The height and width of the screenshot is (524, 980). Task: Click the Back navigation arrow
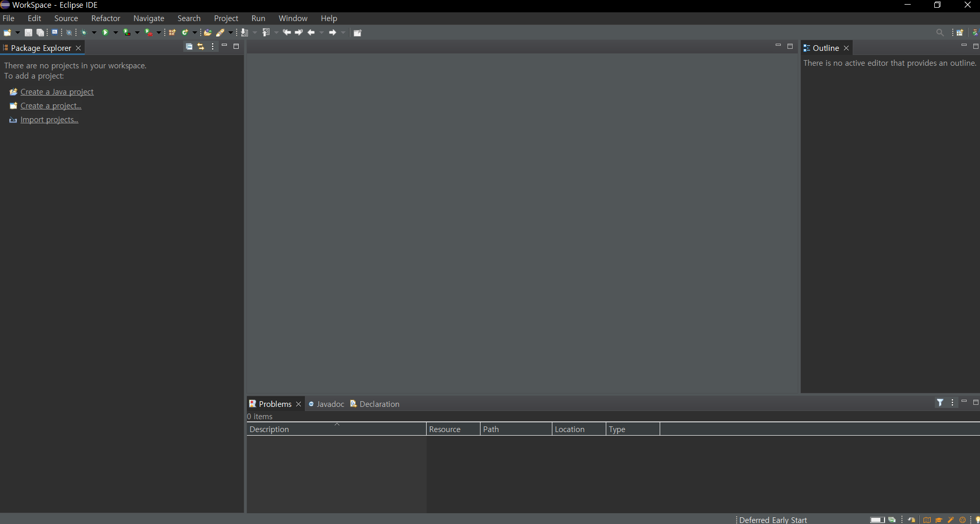(x=311, y=32)
